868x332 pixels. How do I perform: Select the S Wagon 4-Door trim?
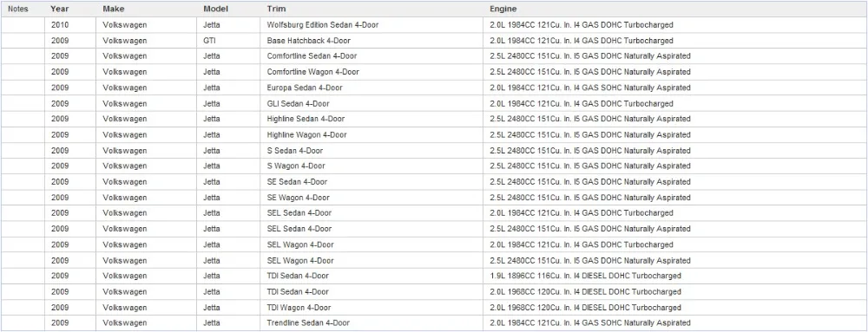[x=296, y=166]
